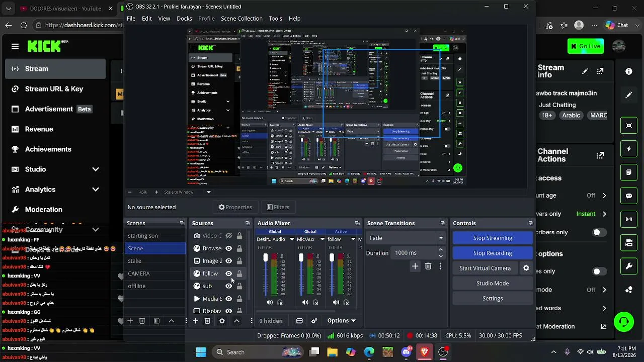Toggle mixer layout icon in Audio Mixer
The height and width of the screenshot is (362, 644).
click(x=299, y=321)
